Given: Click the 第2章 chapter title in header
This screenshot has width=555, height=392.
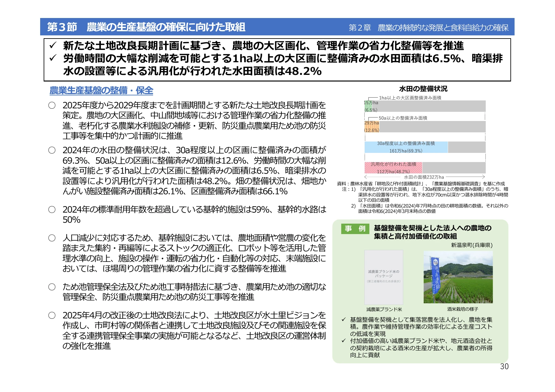Looking at the screenshot, I should 429,28.
